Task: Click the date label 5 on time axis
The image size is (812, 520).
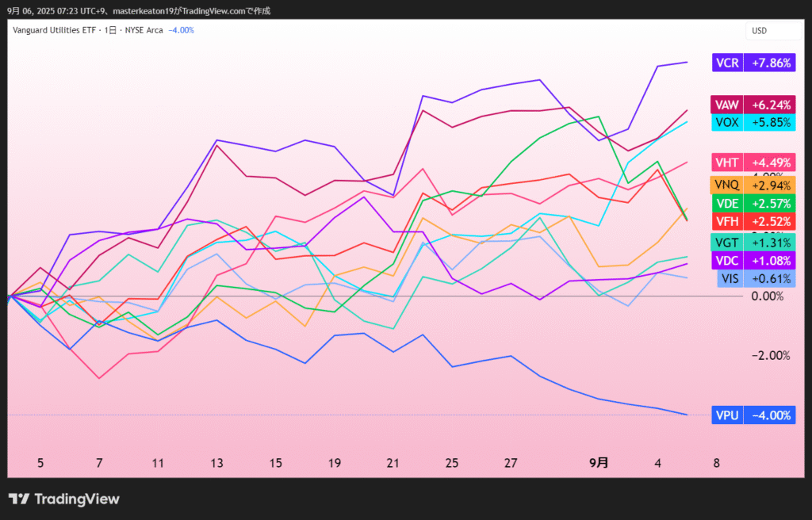Action: tap(40, 463)
